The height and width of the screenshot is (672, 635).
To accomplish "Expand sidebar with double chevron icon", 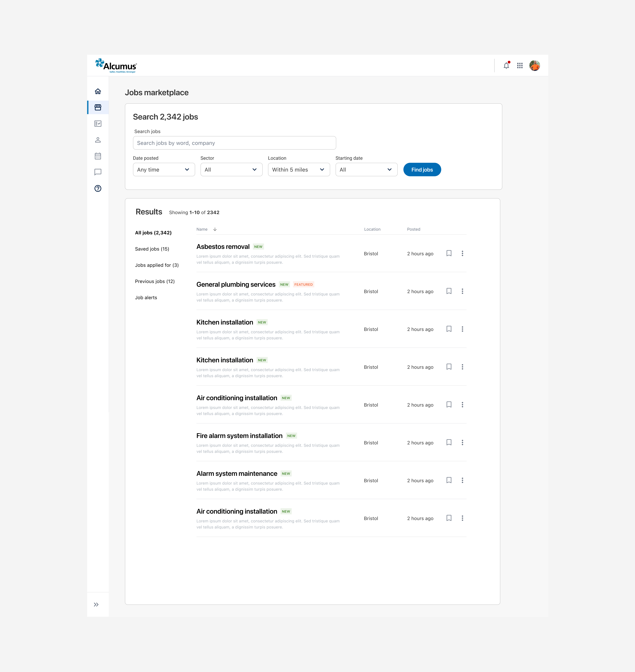I will click(96, 605).
